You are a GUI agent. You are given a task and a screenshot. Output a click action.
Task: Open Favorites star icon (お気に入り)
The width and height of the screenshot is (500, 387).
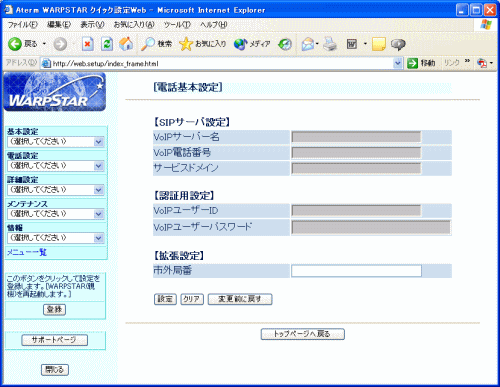point(186,44)
